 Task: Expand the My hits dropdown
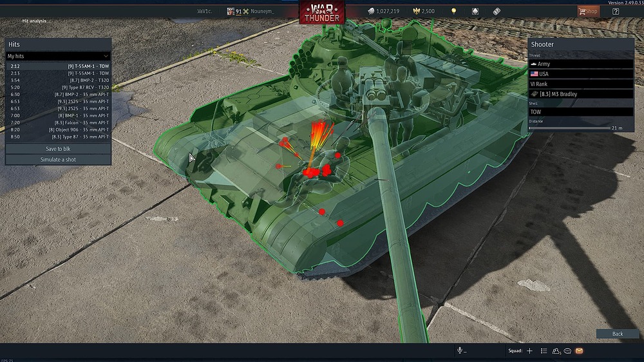(58, 56)
